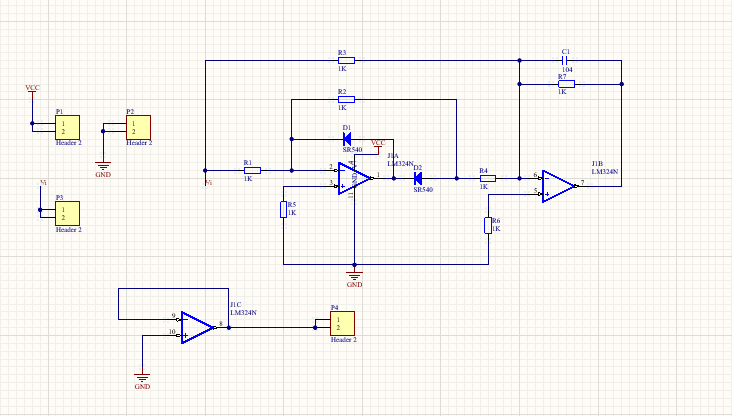Click LM324N text beside J1C
Screen dimensions: 732x416
243,312
